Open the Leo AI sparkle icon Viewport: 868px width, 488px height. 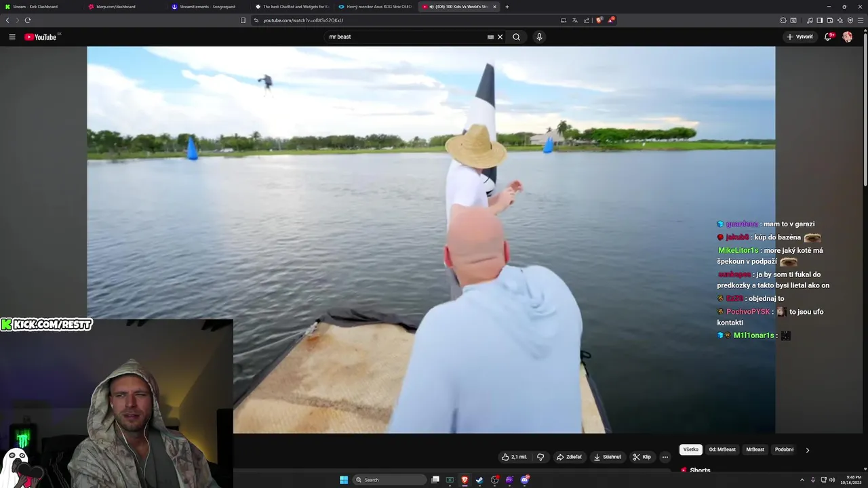(x=840, y=20)
